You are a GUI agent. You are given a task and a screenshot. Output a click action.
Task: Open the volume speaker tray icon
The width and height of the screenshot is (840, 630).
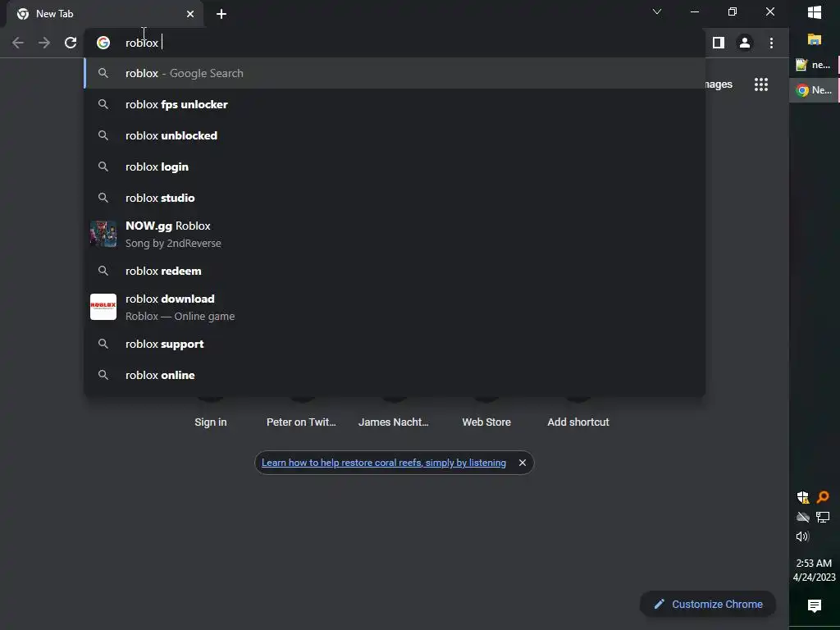click(x=802, y=536)
